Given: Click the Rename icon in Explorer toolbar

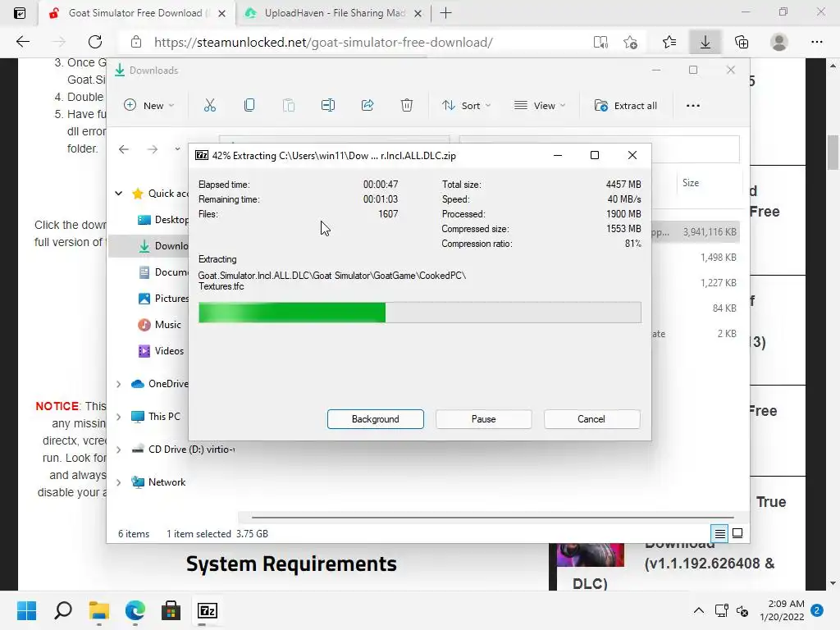Looking at the screenshot, I should point(328,106).
